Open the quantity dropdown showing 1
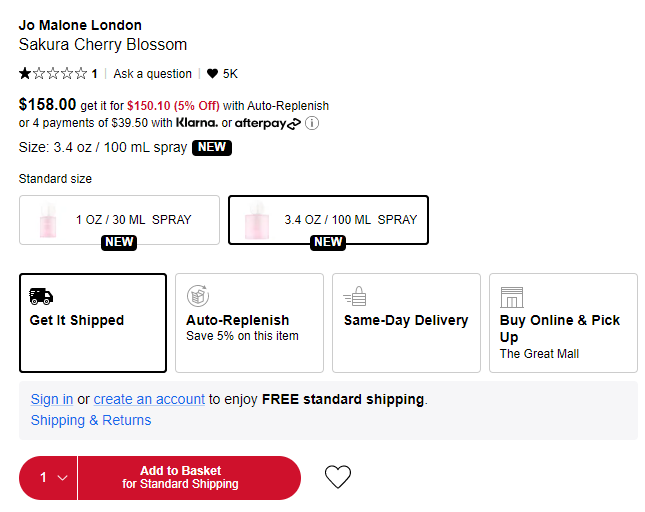645x512 pixels. coord(48,477)
